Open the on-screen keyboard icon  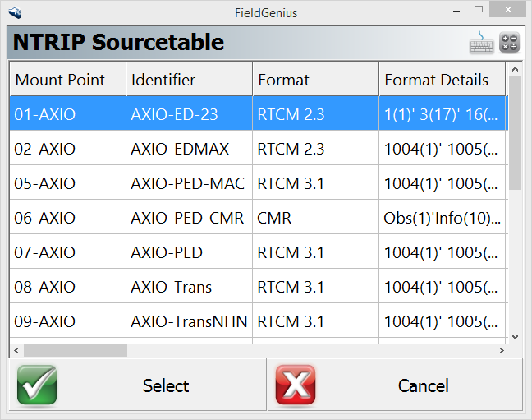point(482,43)
